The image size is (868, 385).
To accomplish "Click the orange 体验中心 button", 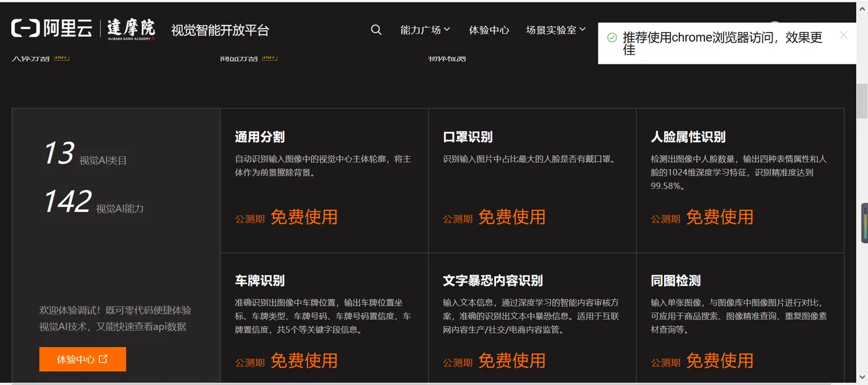I will pyautogui.click(x=82, y=359).
